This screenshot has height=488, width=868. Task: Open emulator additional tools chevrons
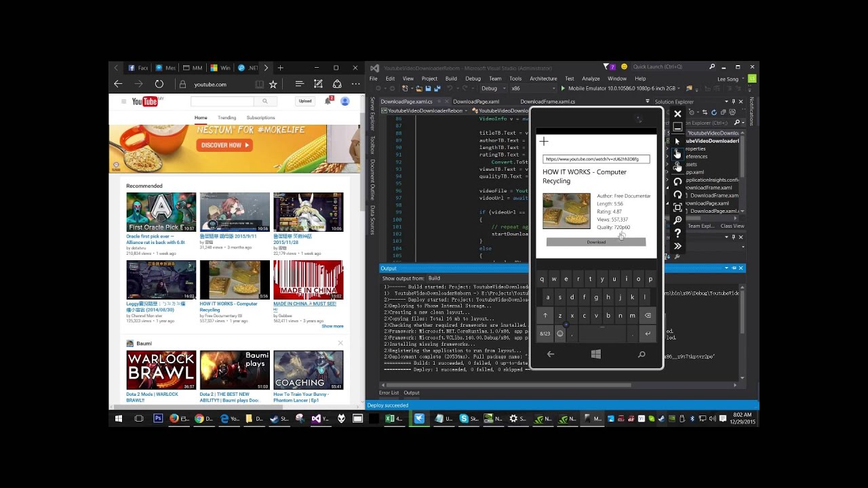point(677,246)
